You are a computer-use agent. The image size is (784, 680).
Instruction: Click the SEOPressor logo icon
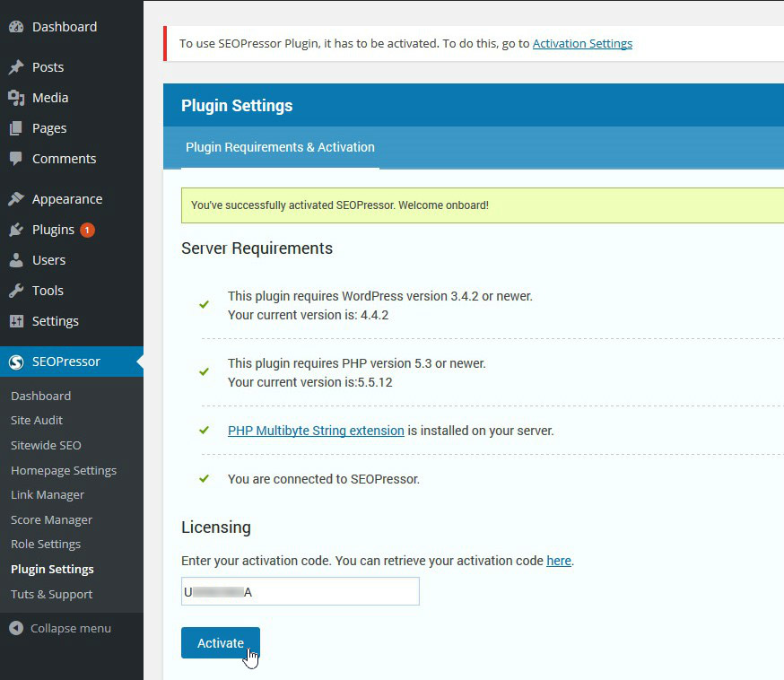pyautogui.click(x=16, y=362)
